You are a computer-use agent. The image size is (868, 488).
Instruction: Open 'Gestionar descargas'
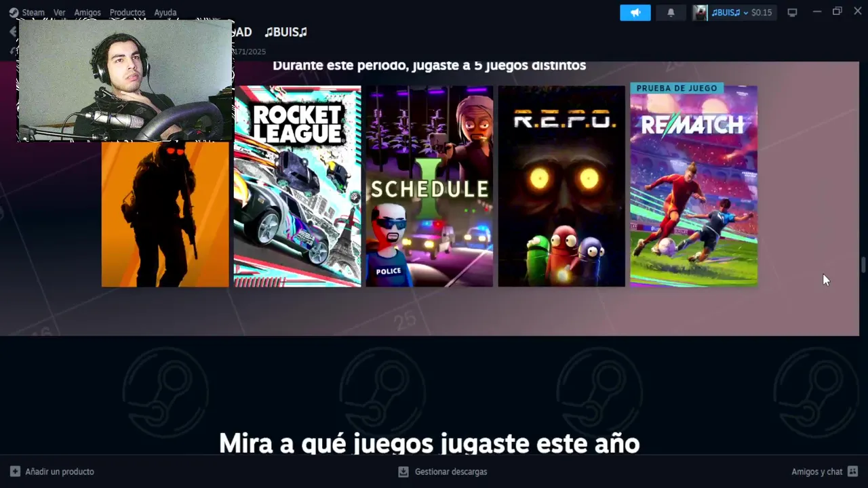[x=451, y=472]
